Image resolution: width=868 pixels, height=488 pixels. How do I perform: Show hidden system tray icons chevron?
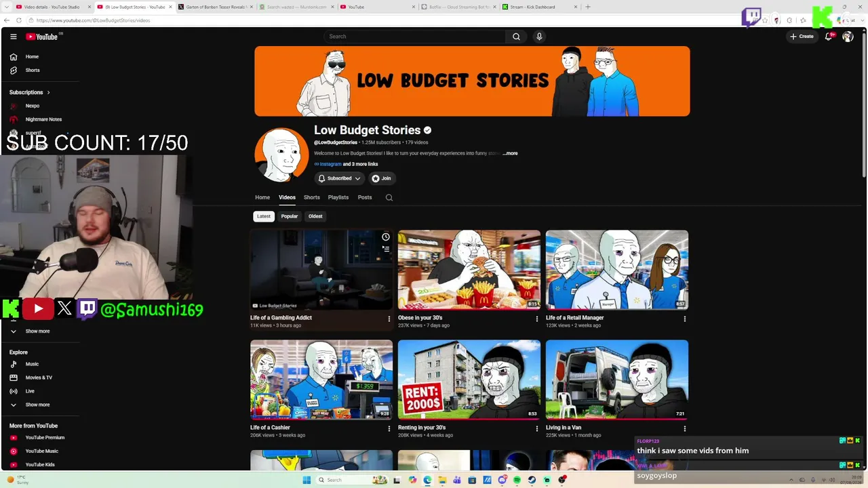791,480
